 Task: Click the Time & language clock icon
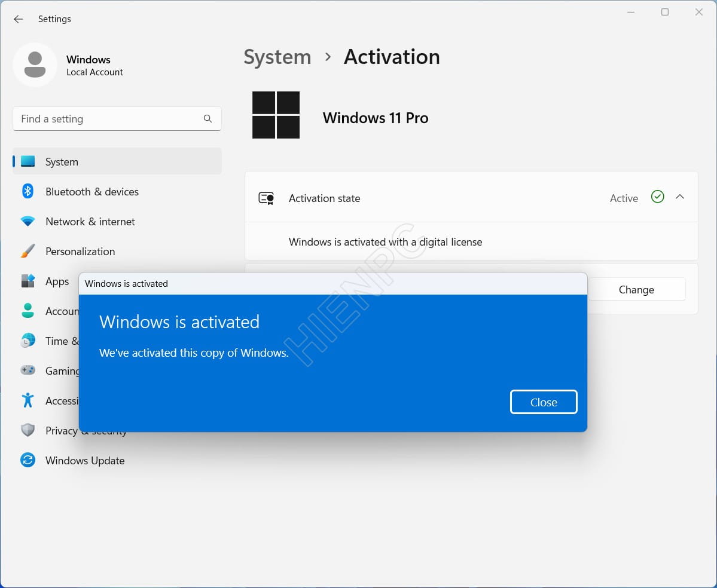[x=28, y=341]
